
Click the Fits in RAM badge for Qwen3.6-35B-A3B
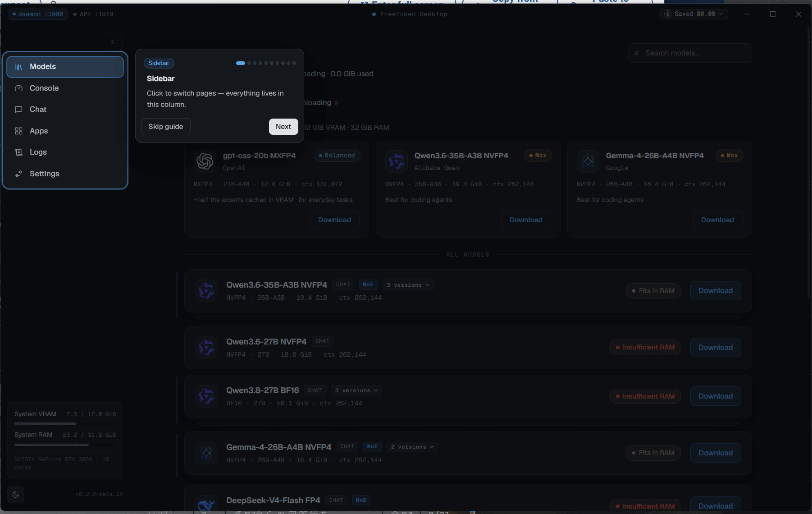pos(653,291)
